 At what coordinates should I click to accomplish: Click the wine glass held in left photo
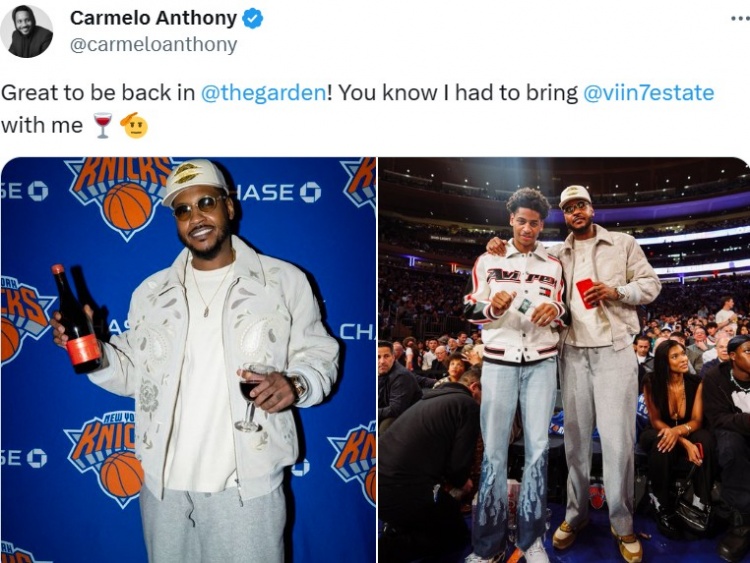pyautogui.click(x=251, y=397)
